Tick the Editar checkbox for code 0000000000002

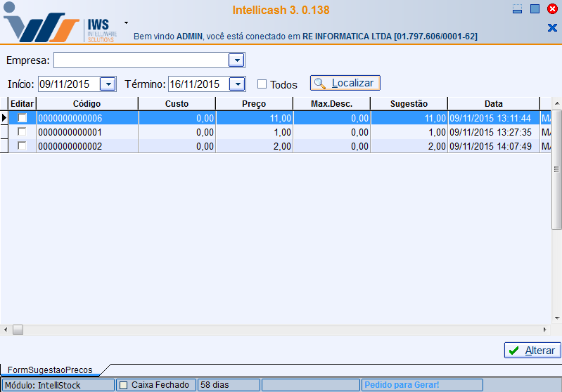click(x=23, y=145)
